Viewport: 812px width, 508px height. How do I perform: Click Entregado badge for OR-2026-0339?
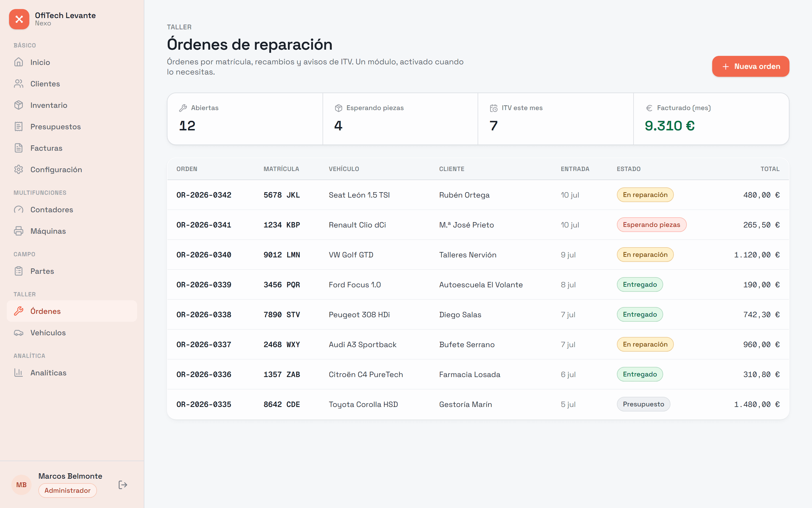[639, 284]
